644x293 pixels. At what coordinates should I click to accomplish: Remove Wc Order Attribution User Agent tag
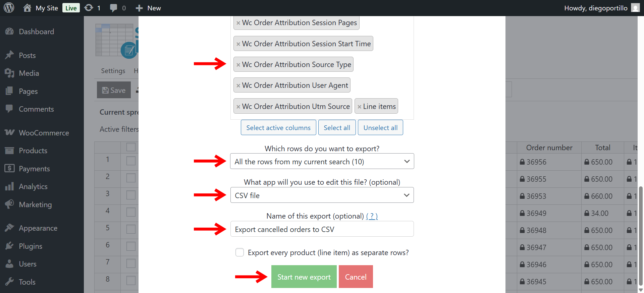tap(238, 85)
